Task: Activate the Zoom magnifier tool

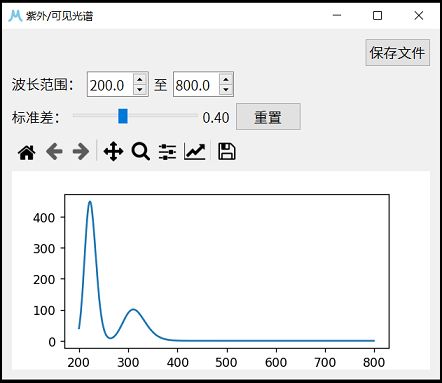Action: (x=141, y=152)
